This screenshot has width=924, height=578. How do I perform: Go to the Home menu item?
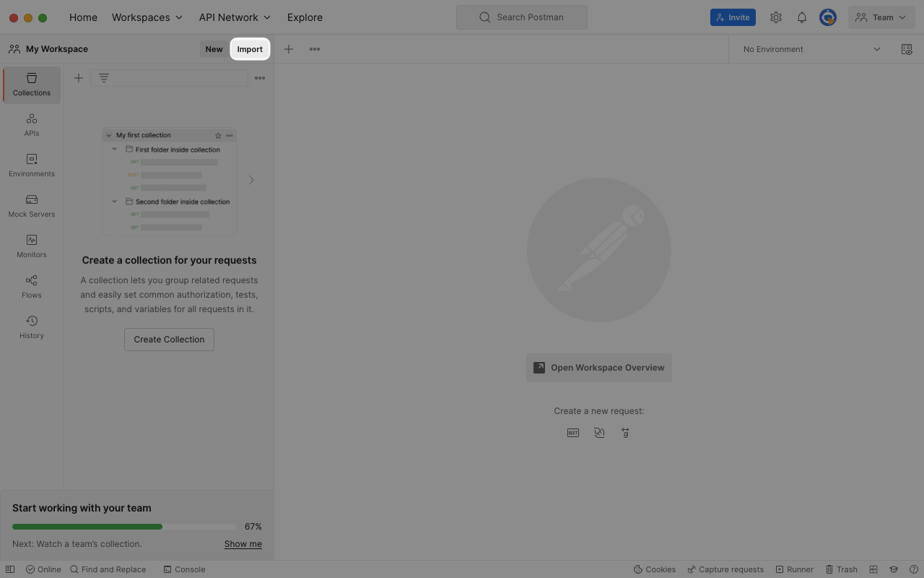[x=83, y=17]
